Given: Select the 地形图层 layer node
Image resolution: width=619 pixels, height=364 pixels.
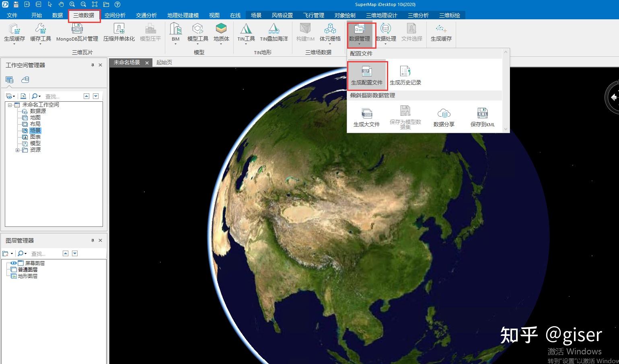Looking at the screenshot, I should pos(28,276).
